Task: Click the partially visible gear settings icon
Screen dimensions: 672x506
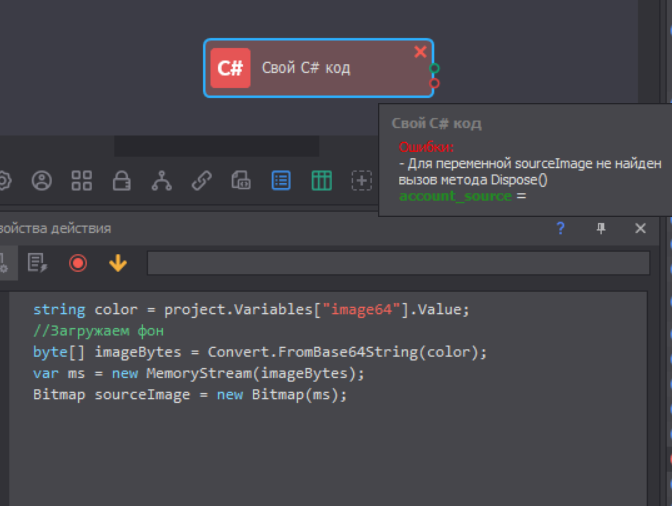Action: point(4,180)
